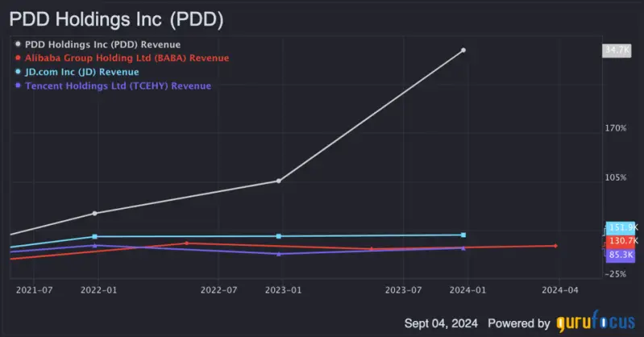Viewport: 644px width, 337px height.
Task: Click the 2023-01 x-axis label
Action: [x=283, y=290]
